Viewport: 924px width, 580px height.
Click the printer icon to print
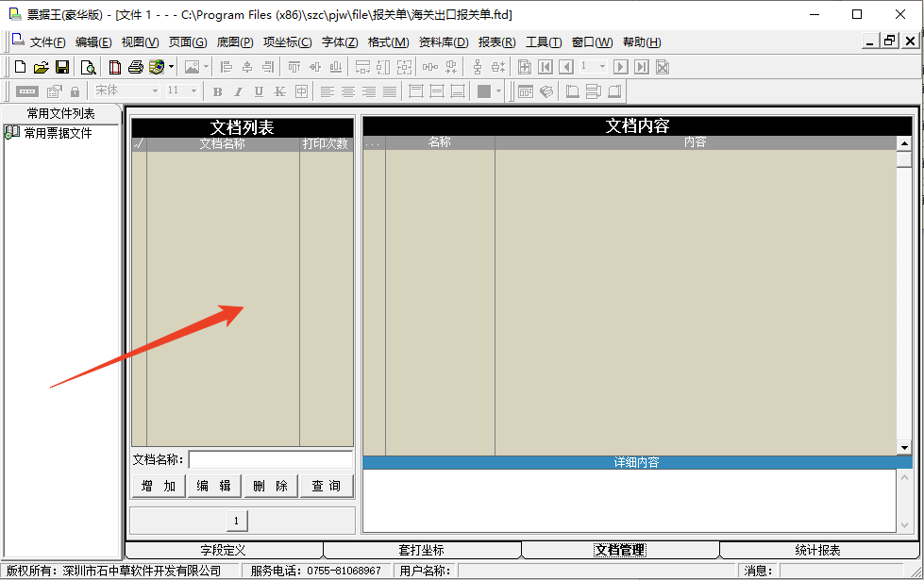click(x=136, y=67)
